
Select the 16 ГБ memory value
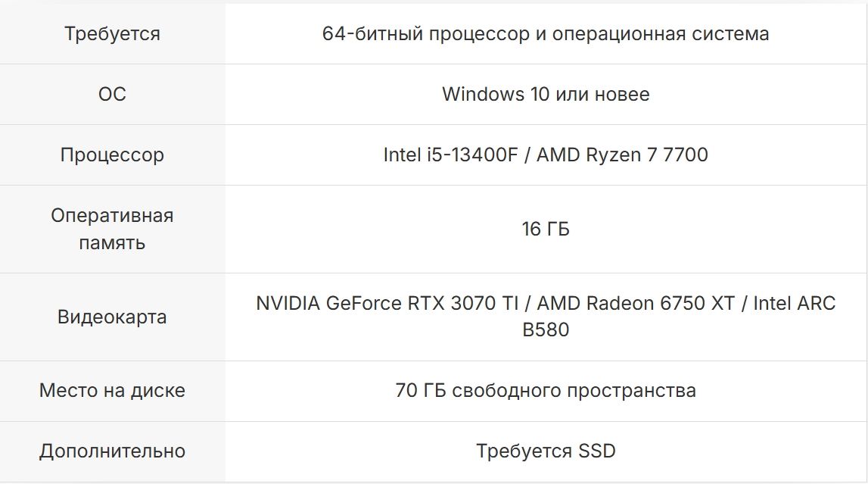point(546,230)
